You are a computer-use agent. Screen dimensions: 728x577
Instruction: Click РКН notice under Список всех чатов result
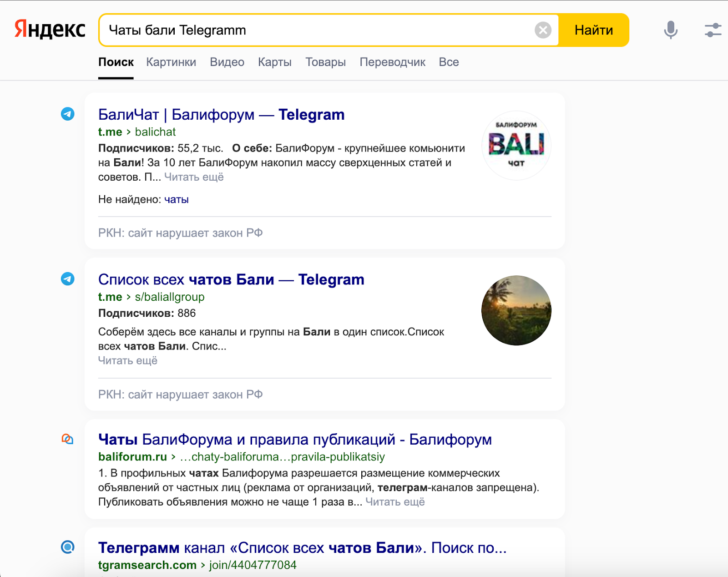click(181, 395)
